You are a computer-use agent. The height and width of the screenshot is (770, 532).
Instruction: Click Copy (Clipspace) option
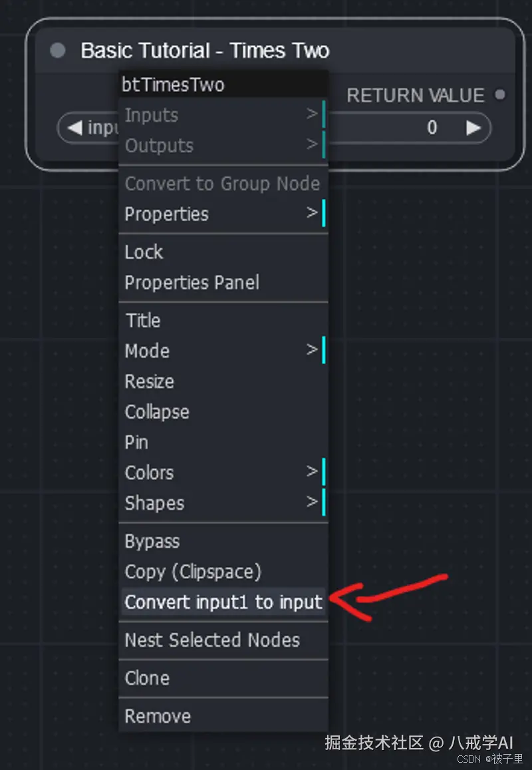point(194,572)
